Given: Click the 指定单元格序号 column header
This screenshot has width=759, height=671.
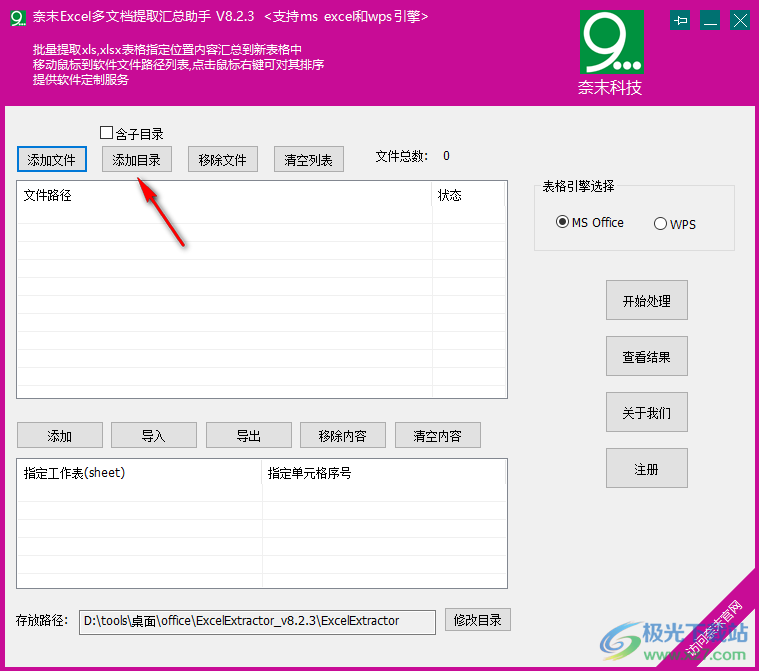Looking at the screenshot, I should [384, 473].
